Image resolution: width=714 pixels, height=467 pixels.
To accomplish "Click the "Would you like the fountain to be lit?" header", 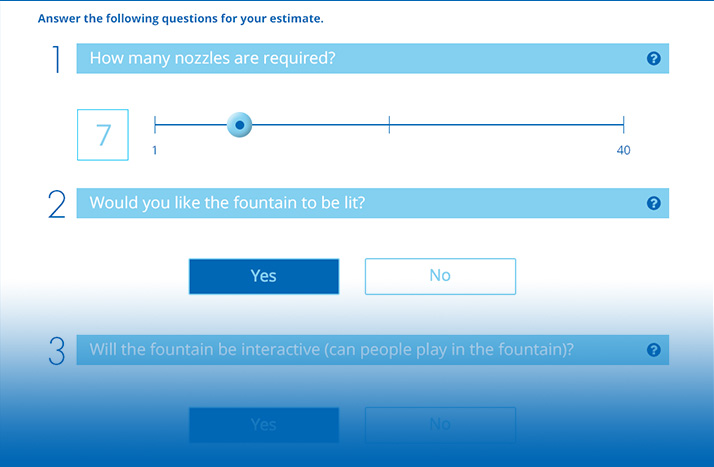I will pos(372,203).
